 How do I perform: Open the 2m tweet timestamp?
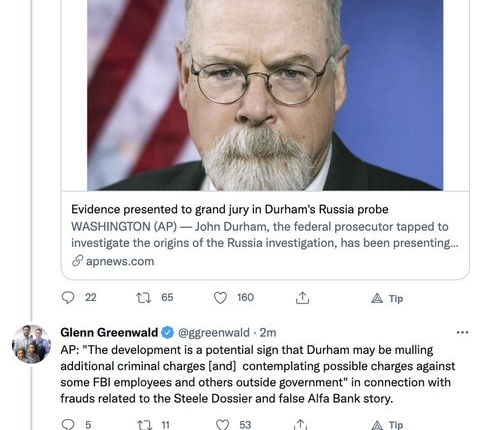point(268,332)
